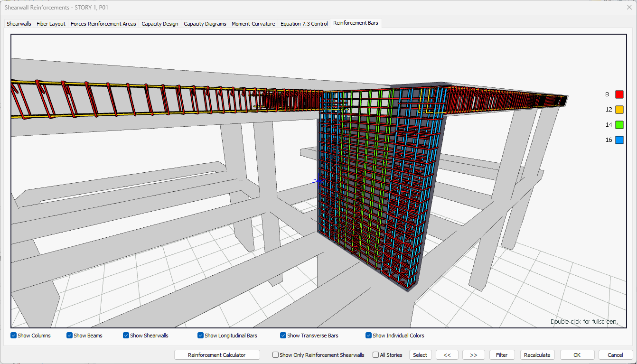Open the Reinforcement Calculator

pos(217,355)
